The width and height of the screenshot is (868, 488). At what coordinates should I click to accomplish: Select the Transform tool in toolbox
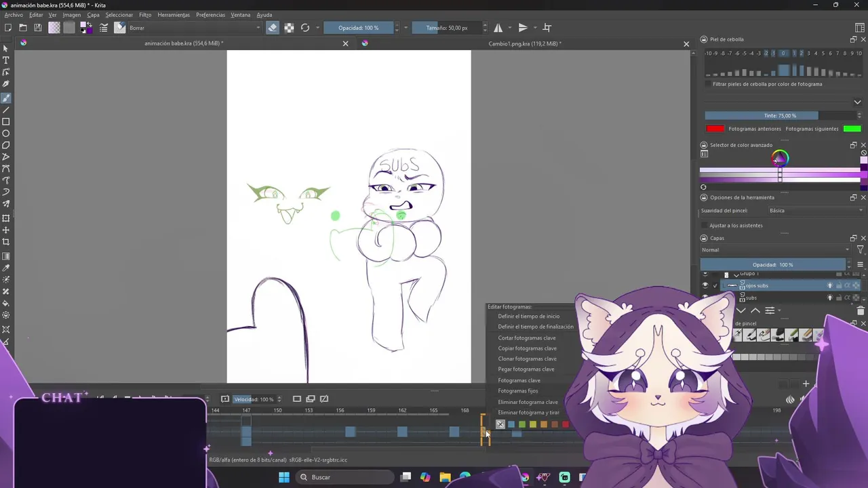[6, 218]
